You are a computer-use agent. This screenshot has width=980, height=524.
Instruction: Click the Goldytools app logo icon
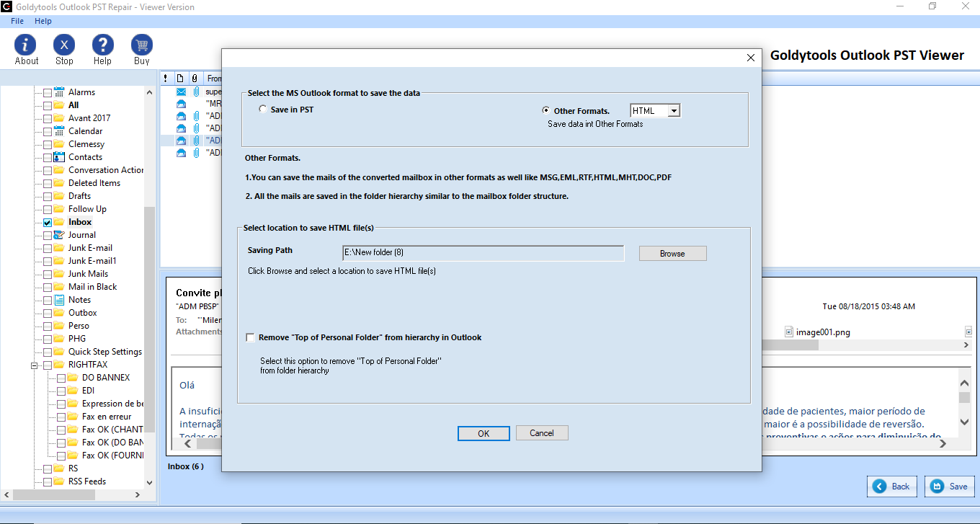pyautogui.click(x=6, y=6)
